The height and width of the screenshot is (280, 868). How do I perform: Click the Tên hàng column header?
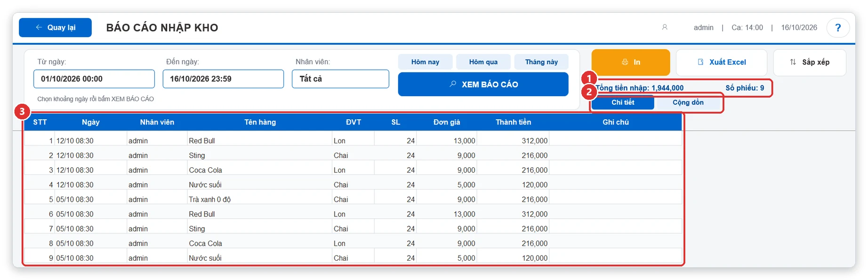[x=260, y=122]
